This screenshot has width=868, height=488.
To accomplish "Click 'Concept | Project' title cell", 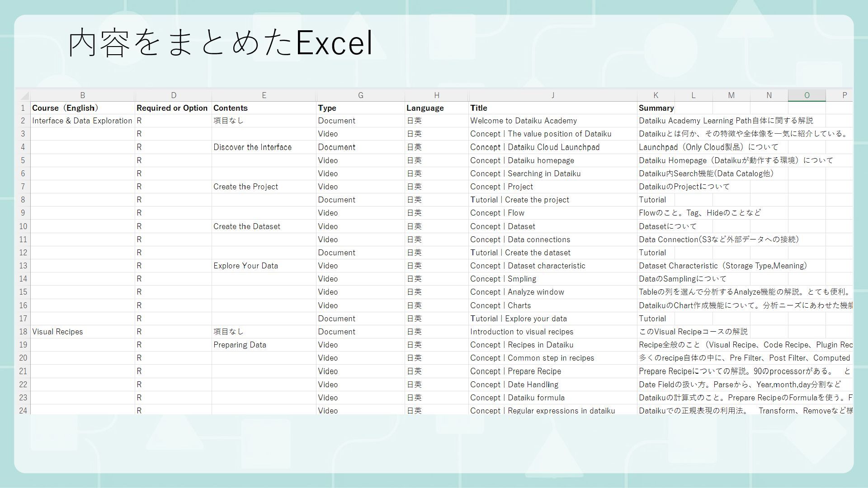I will pyautogui.click(x=553, y=187).
